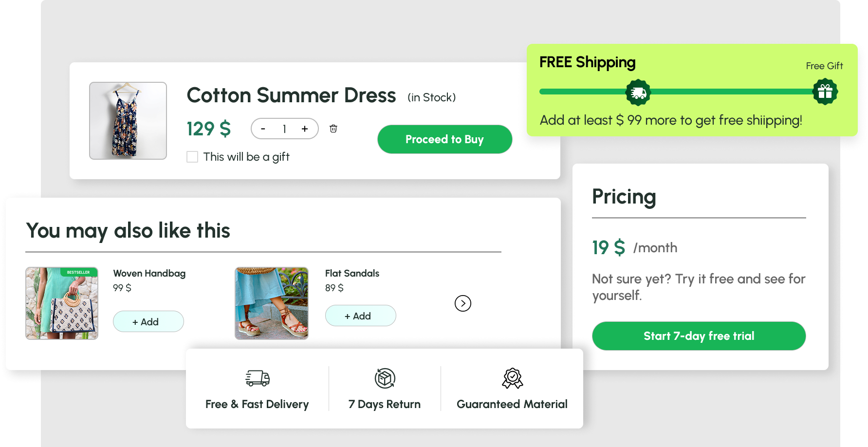The height and width of the screenshot is (447, 868).
Task: Click the trash delete icon
Action: click(x=333, y=129)
